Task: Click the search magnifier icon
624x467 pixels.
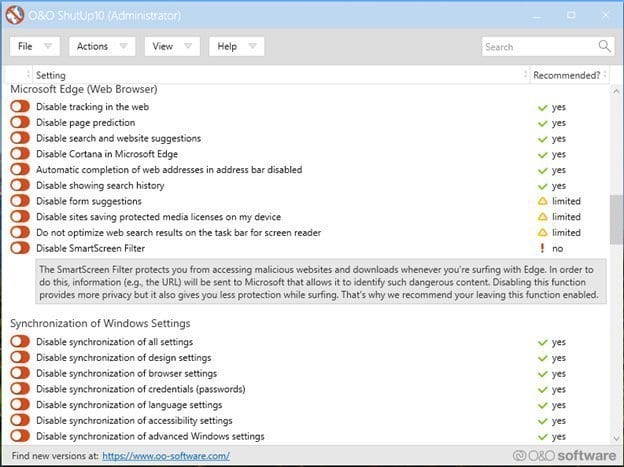Action: pyautogui.click(x=604, y=46)
